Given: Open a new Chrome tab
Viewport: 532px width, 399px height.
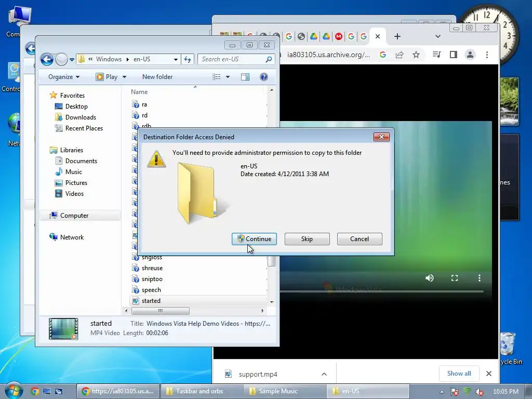Looking at the screenshot, I should point(397,36).
